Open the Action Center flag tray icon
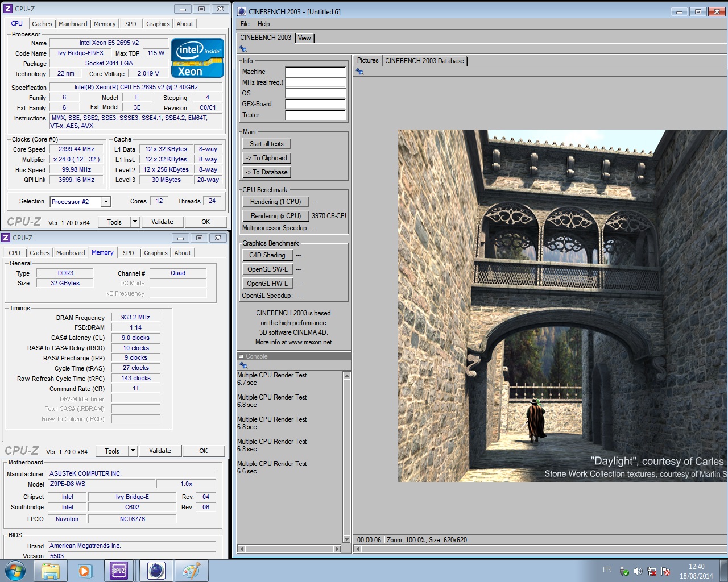Screen dimensions: 728x582 coord(665,572)
